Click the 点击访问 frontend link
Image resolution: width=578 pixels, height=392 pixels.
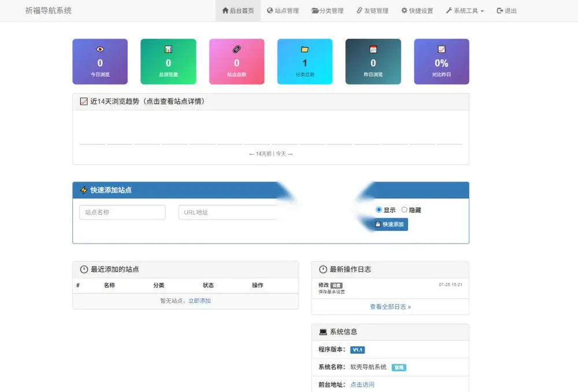(x=362, y=384)
